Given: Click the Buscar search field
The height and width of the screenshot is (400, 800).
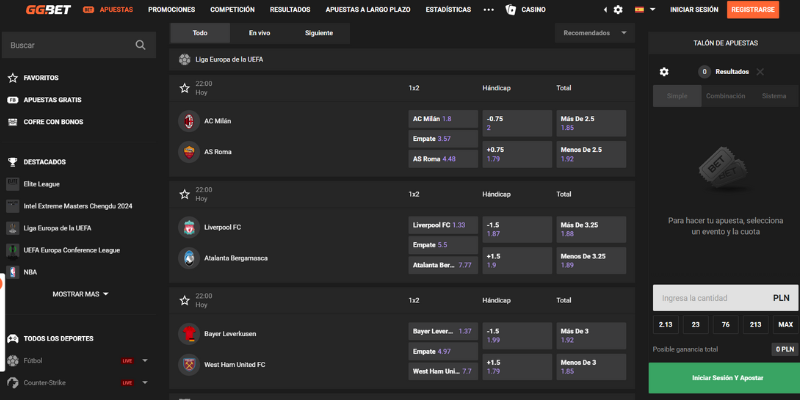Looking at the screenshot, I should point(79,45).
